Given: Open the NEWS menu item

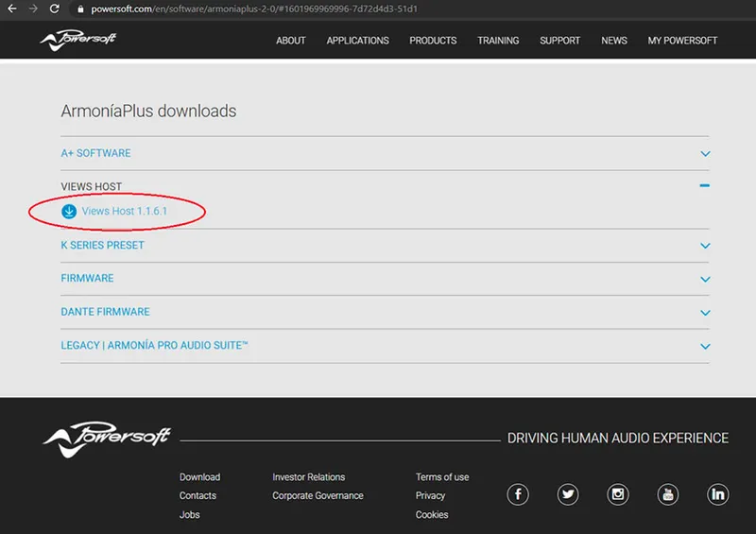Looking at the screenshot, I should coord(613,41).
